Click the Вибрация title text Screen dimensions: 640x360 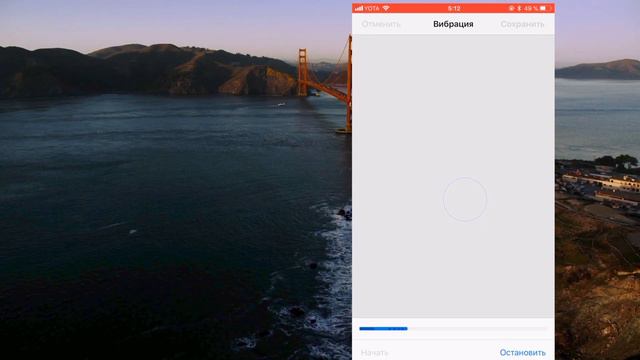[453, 24]
